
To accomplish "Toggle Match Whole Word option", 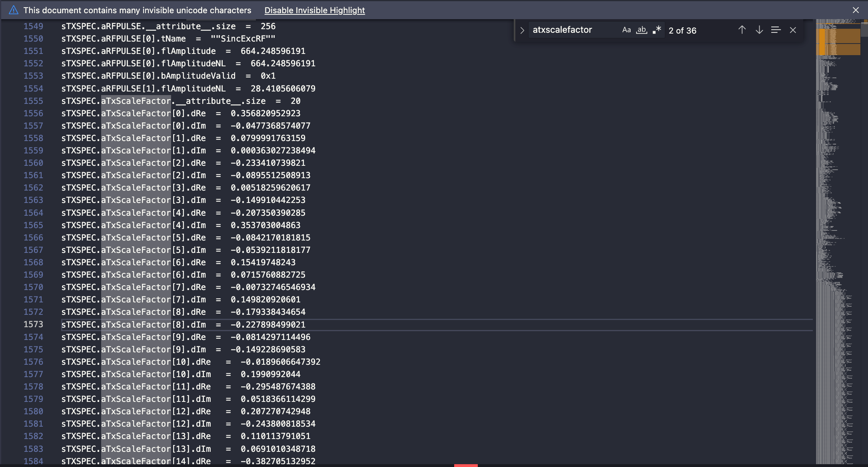I will [x=642, y=30].
